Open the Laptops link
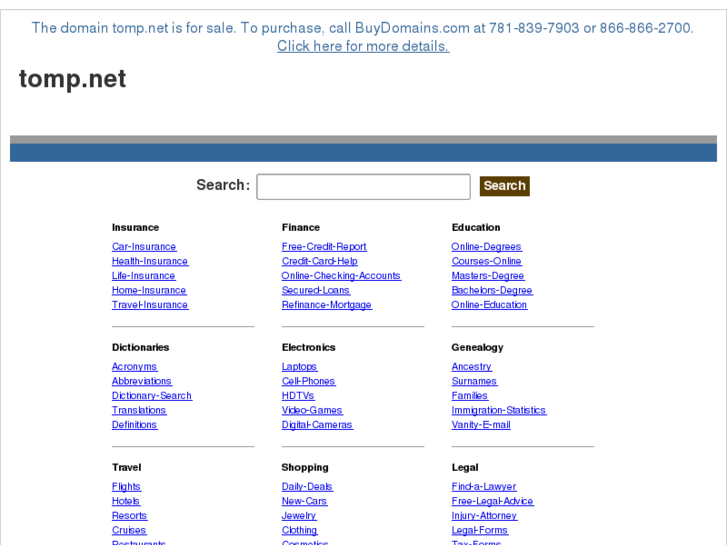The image size is (727, 545). click(300, 366)
